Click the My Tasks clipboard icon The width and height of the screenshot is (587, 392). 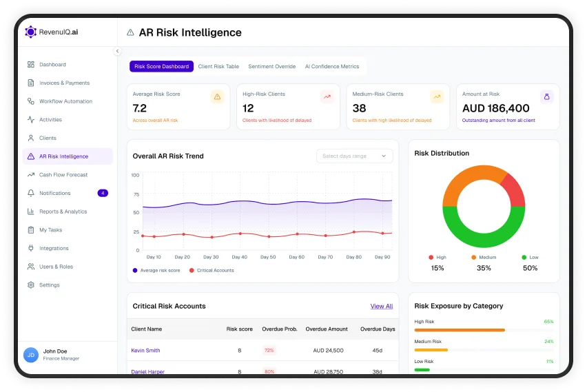click(x=31, y=229)
